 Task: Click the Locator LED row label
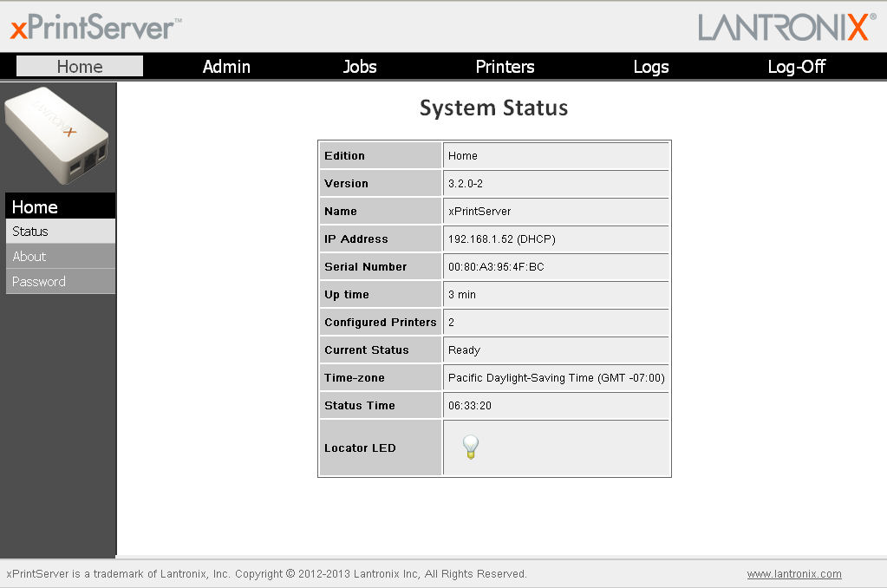[361, 448]
